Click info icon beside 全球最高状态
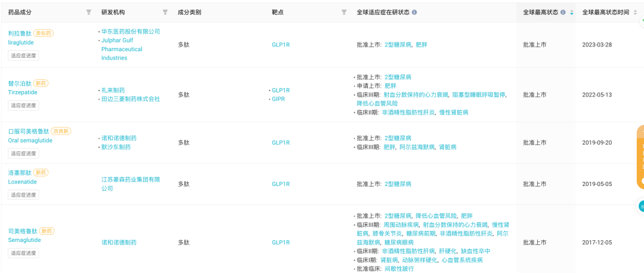The image size is (644, 273). coord(563,13)
